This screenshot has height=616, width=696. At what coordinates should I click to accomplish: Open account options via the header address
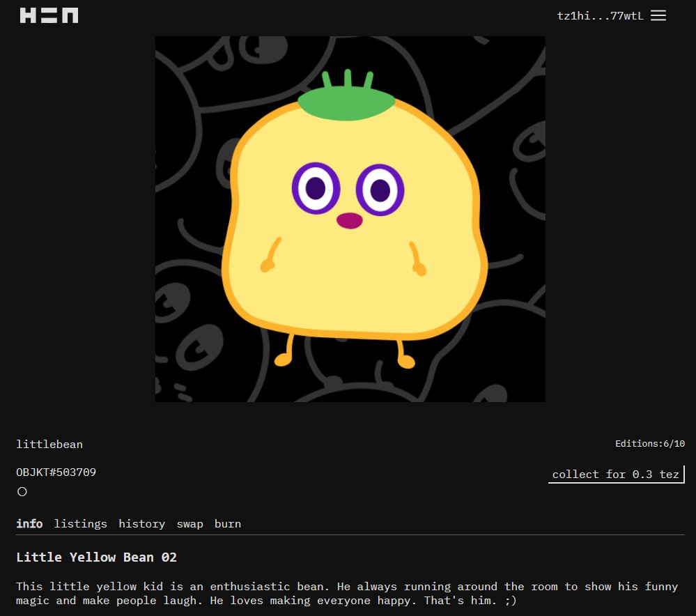click(x=600, y=15)
